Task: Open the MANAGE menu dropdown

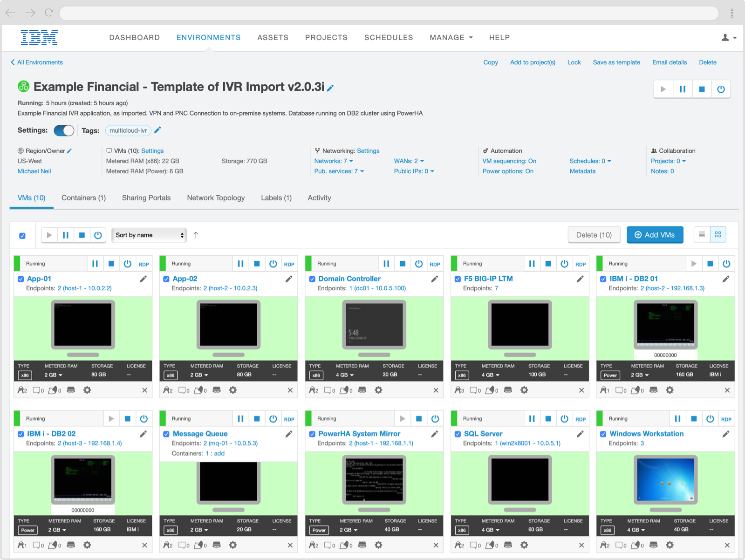Action: [x=451, y=37]
